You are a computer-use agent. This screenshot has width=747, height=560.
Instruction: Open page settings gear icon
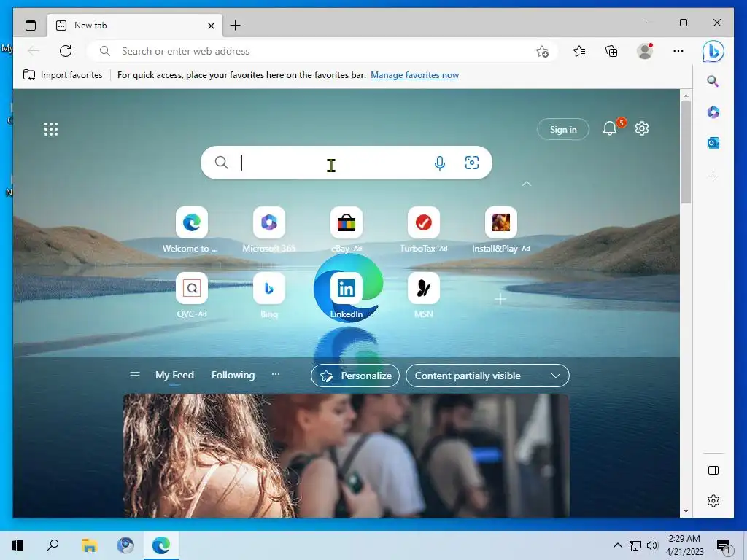coord(642,128)
